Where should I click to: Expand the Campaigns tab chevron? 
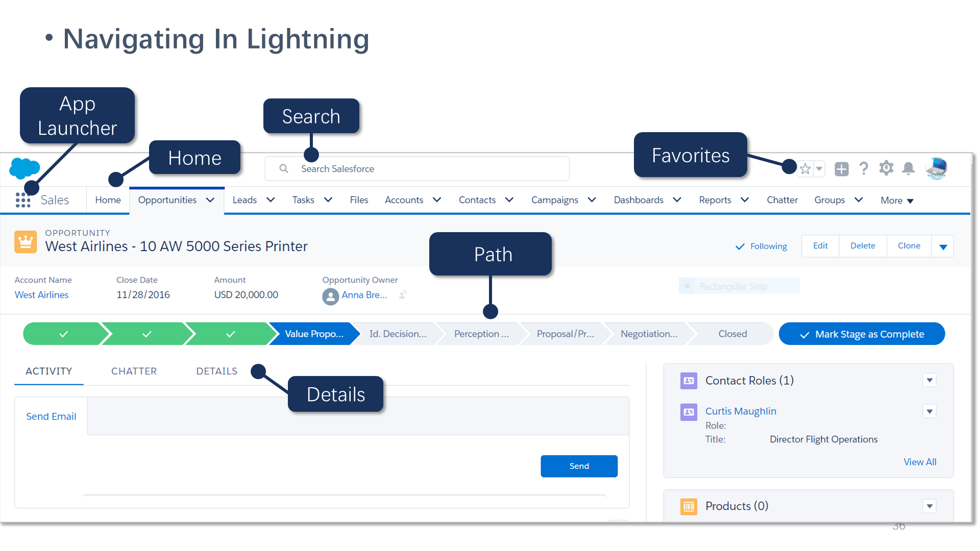(592, 200)
